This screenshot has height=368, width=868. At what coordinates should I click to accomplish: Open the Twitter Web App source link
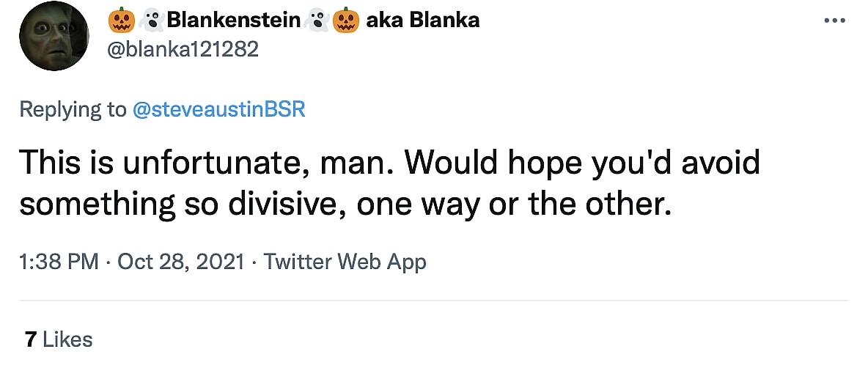click(x=345, y=262)
